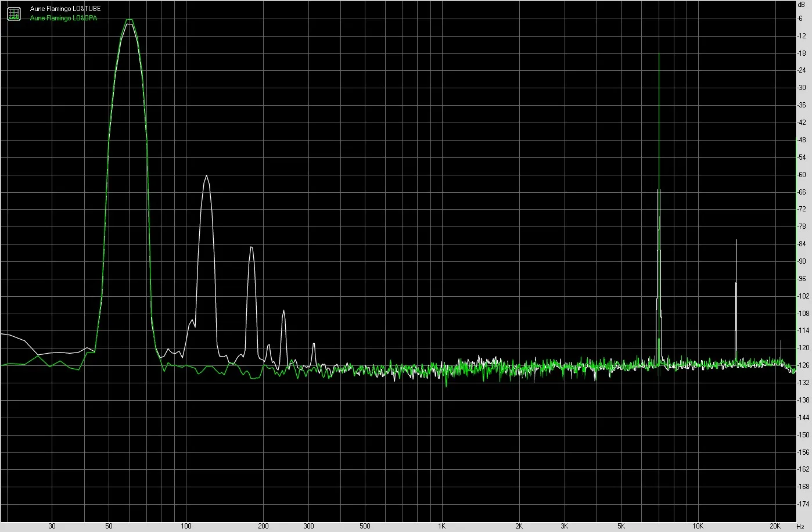The width and height of the screenshot is (812, 532).
Task: Click the 300 frequency axis label
Action: click(308, 526)
